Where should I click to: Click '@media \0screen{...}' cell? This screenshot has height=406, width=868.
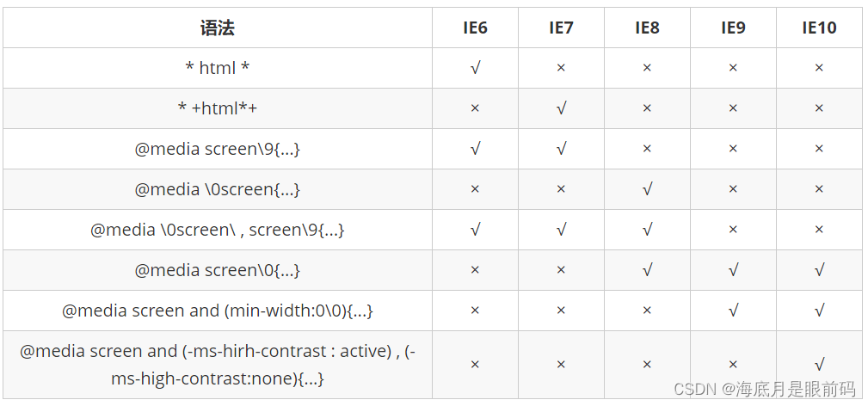pos(218,189)
